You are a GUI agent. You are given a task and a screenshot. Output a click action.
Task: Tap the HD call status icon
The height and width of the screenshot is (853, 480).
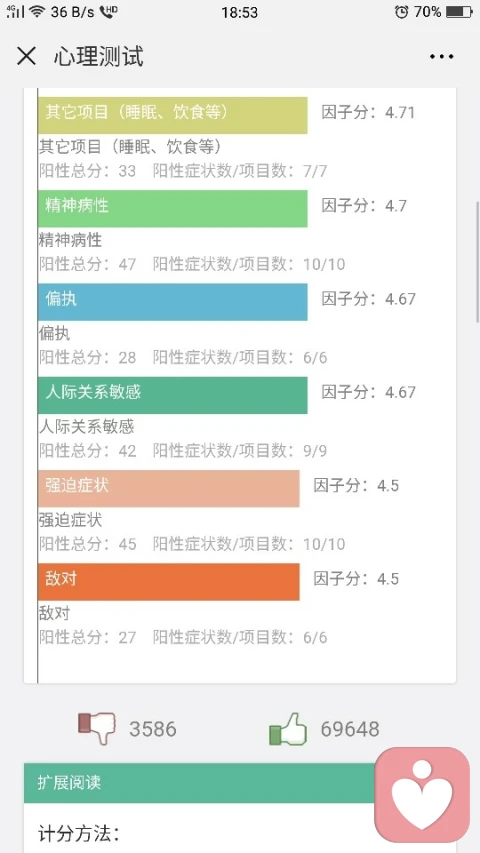point(109,11)
